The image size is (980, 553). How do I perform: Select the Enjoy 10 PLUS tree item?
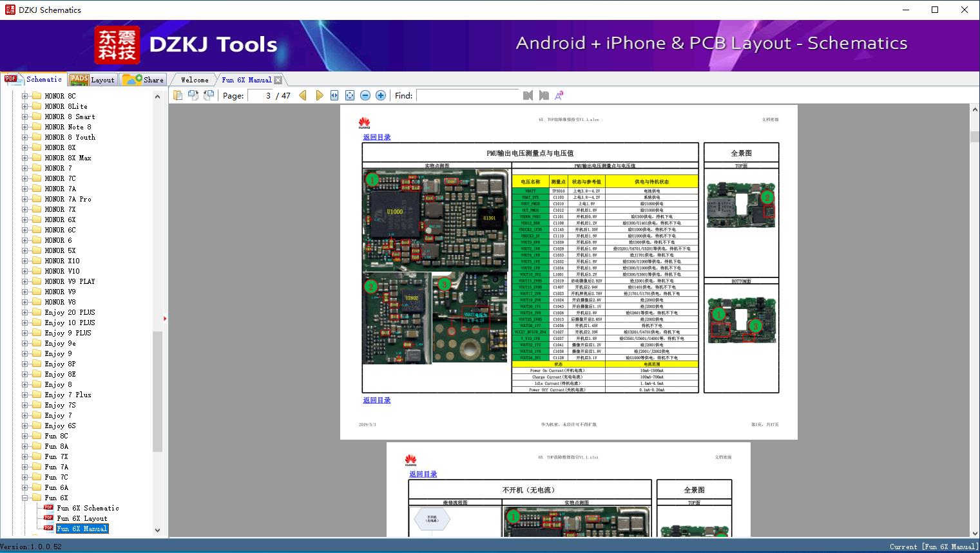(x=70, y=323)
